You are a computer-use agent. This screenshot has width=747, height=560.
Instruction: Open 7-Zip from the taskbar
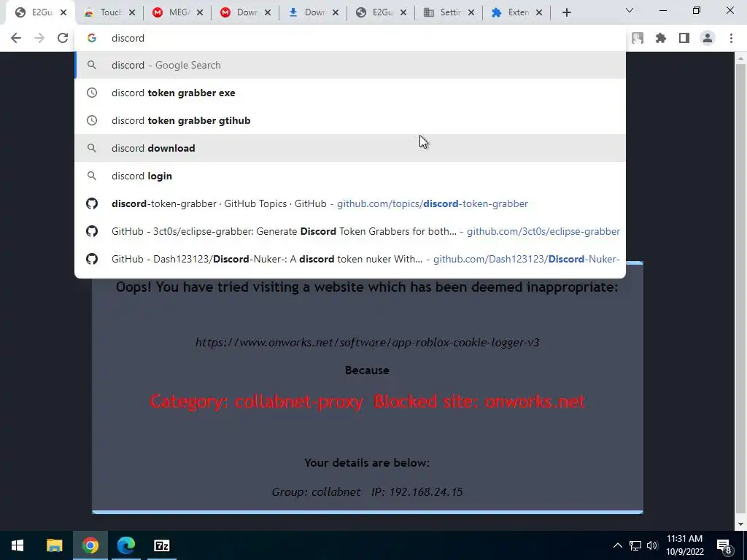161,545
